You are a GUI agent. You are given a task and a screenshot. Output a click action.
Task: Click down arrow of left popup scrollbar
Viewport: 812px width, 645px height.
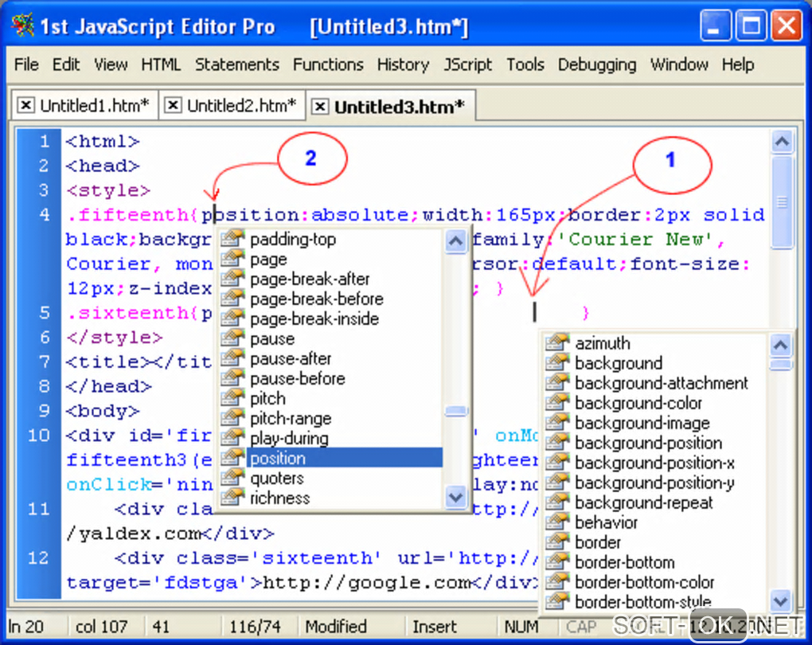455,498
